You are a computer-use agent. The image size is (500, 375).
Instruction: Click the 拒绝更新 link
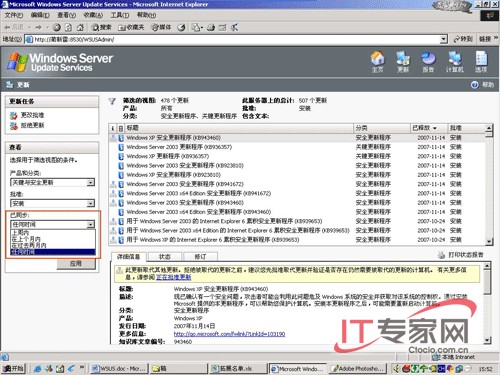[32, 125]
